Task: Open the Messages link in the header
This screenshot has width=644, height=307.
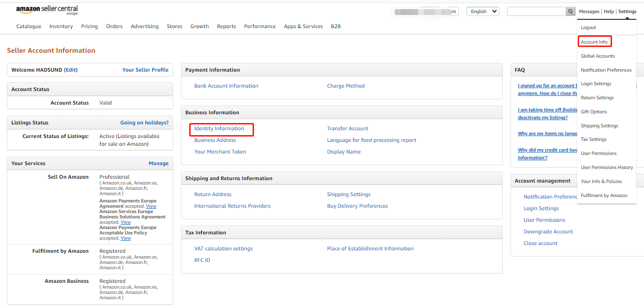Action: click(589, 12)
